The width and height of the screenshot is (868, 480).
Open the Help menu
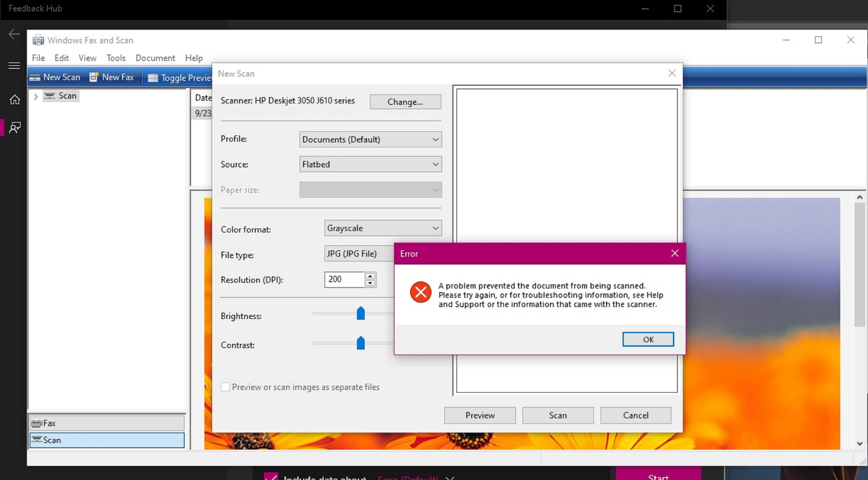194,58
